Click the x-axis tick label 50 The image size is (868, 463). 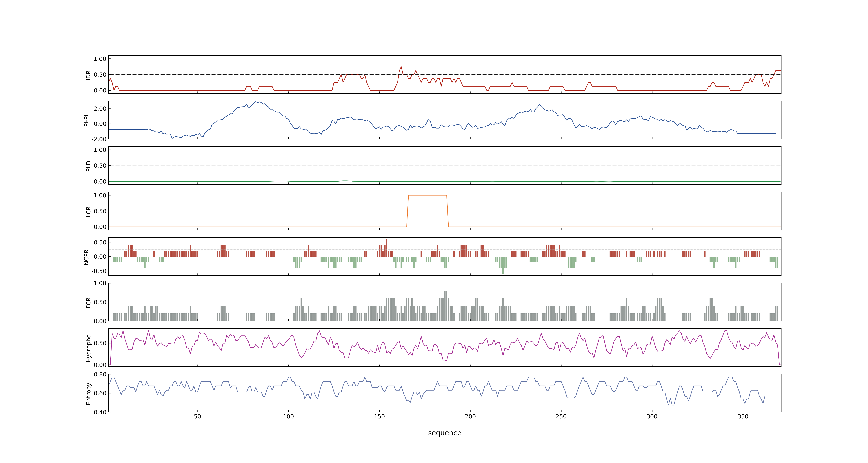tap(197, 416)
